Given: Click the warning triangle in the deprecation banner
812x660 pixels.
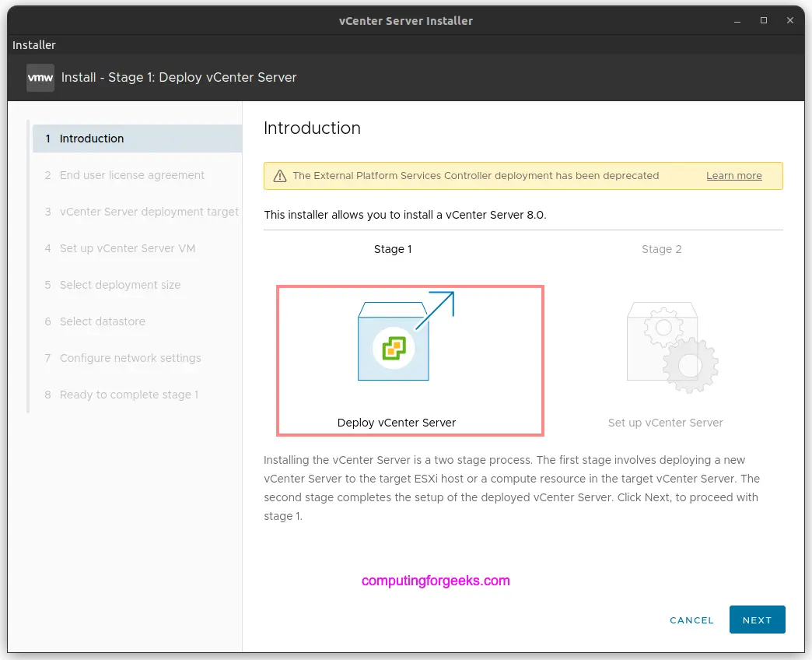Looking at the screenshot, I should [280, 176].
